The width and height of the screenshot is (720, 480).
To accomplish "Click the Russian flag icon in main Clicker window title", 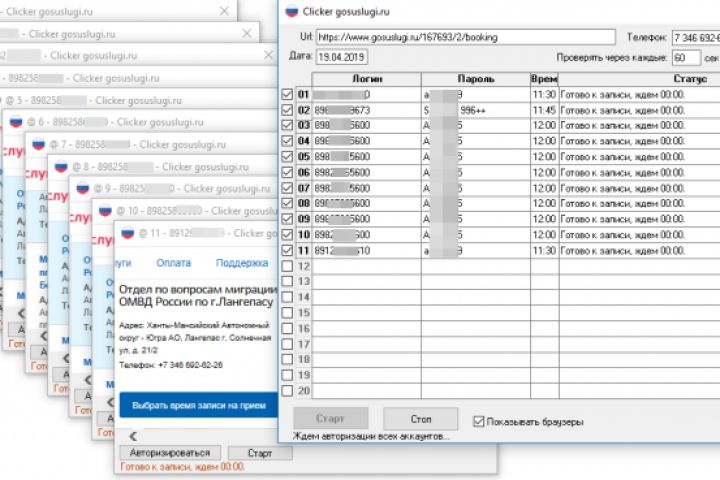I will point(292,12).
